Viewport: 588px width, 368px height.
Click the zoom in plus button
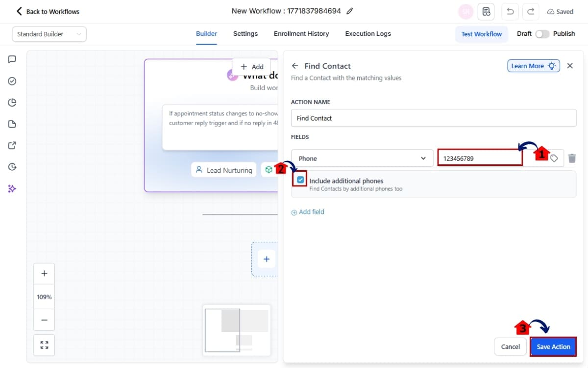44,274
